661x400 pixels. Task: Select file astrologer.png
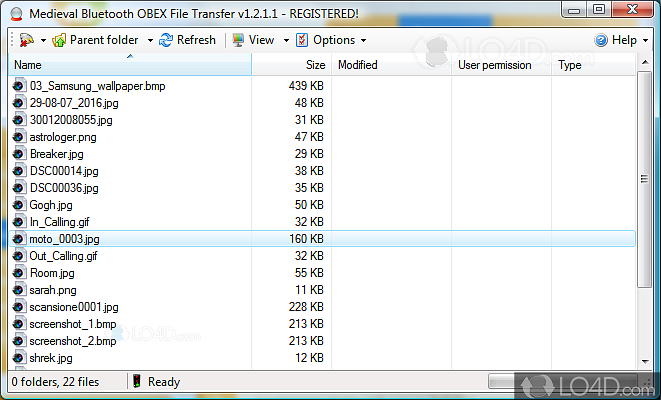pos(63,137)
